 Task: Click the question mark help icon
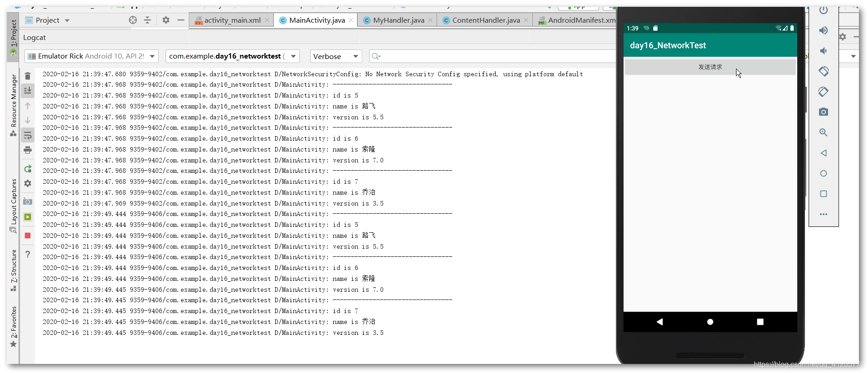tap(28, 254)
